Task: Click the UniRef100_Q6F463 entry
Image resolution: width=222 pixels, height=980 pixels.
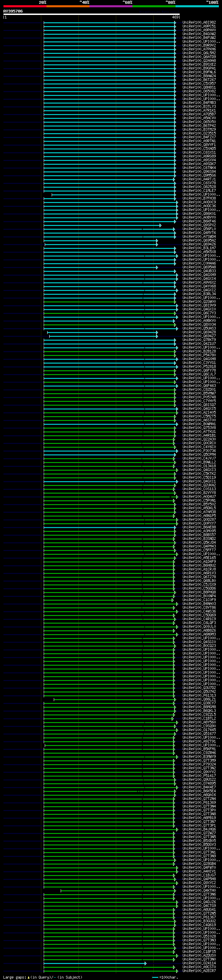Action: [199, 386]
